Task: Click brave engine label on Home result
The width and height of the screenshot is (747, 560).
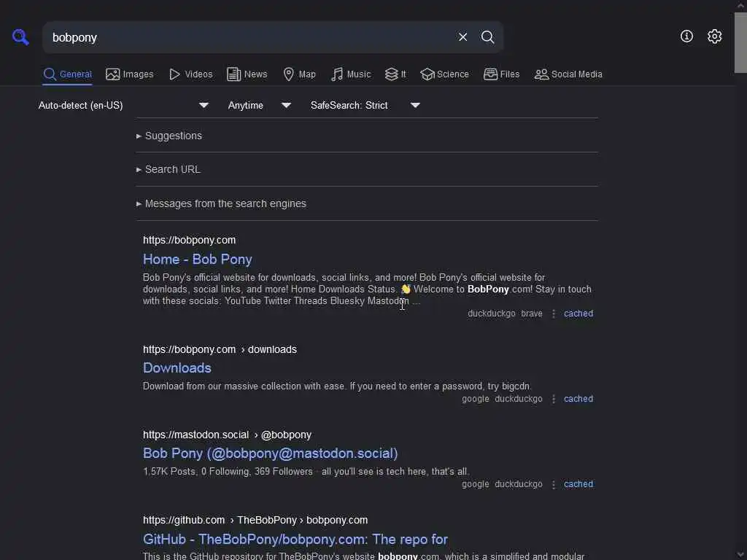Action: click(x=532, y=314)
